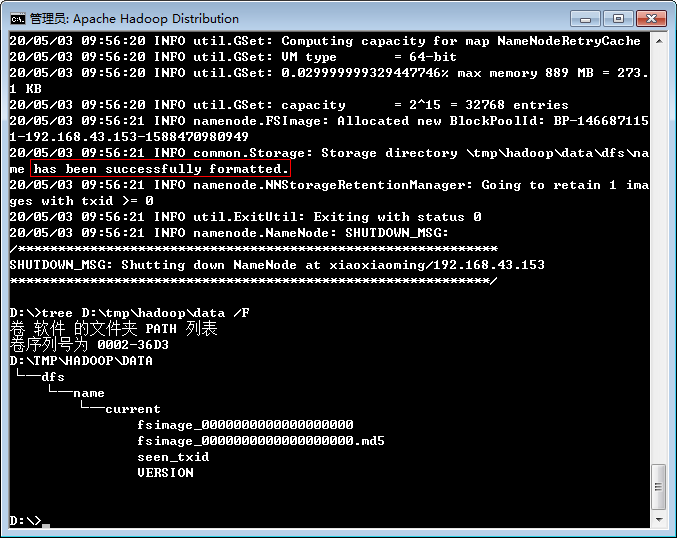Image resolution: width=677 pixels, height=538 pixels.
Task: Close the Apache Hadoop Distribution window
Action: (651, 19)
